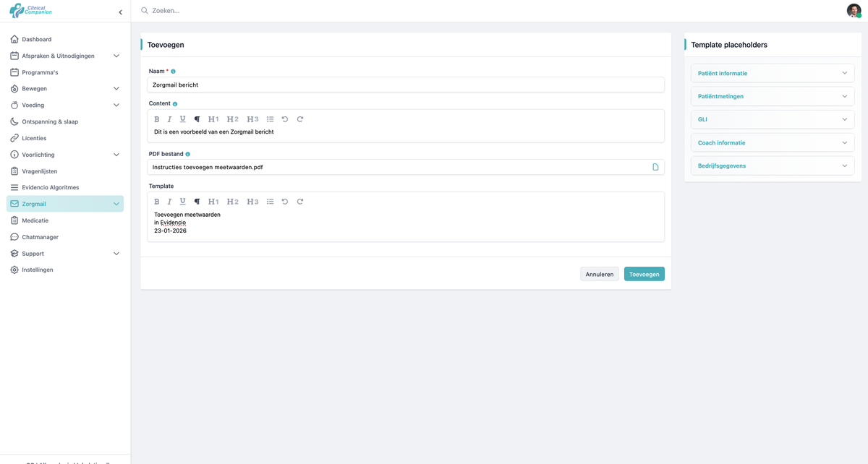Expand the Bewegen submenu chevron
Image resolution: width=868 pixels, height=464 pixels.
(x=116, y=89)
